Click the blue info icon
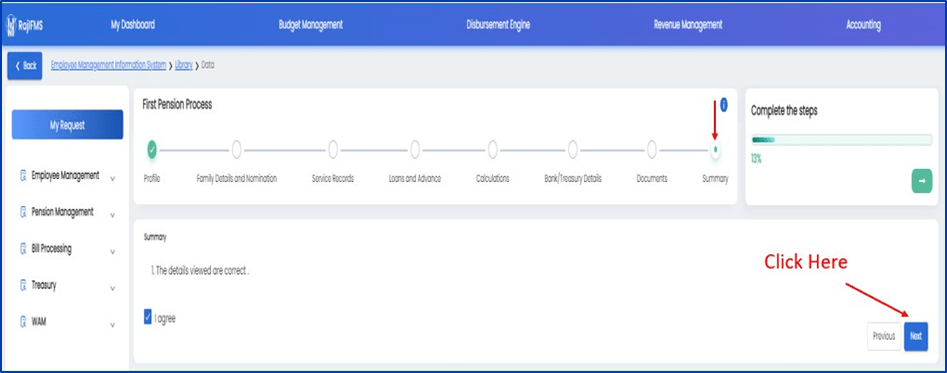 coord(724,105)
